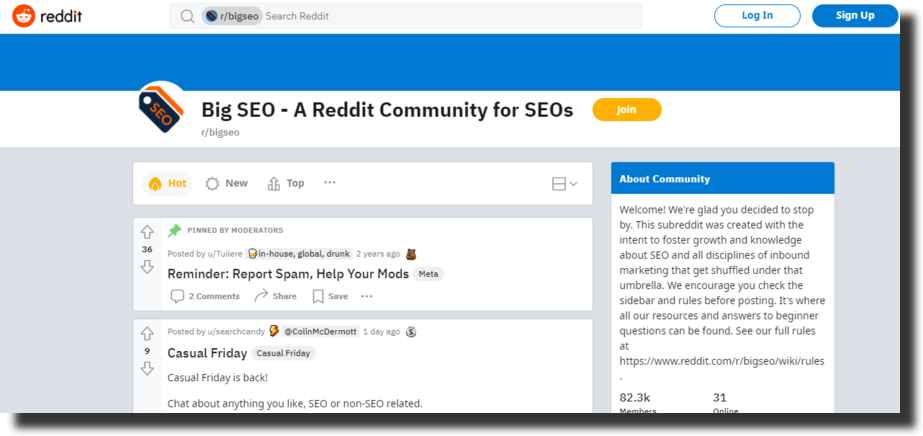Sort posts by New
The height and width of the screenshot is (436, 923).
(x=227, y=184)
